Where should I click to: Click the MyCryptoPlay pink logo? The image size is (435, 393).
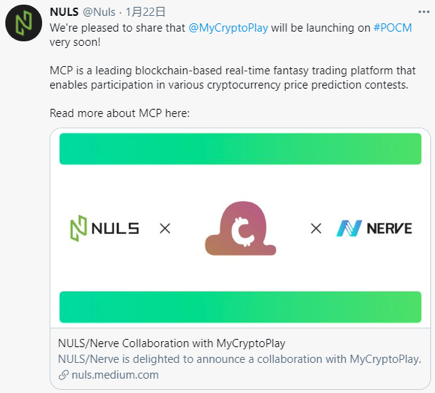coord(240,228)
